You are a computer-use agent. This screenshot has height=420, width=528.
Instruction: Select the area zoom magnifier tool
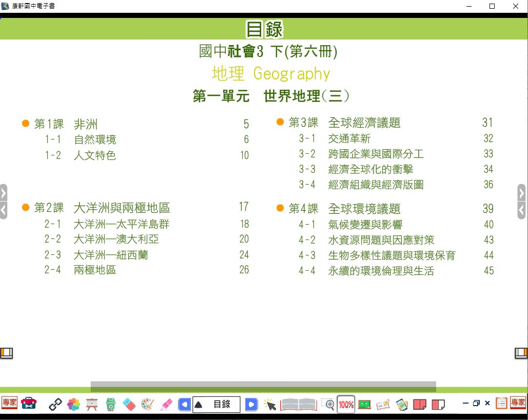coord(328,405)
